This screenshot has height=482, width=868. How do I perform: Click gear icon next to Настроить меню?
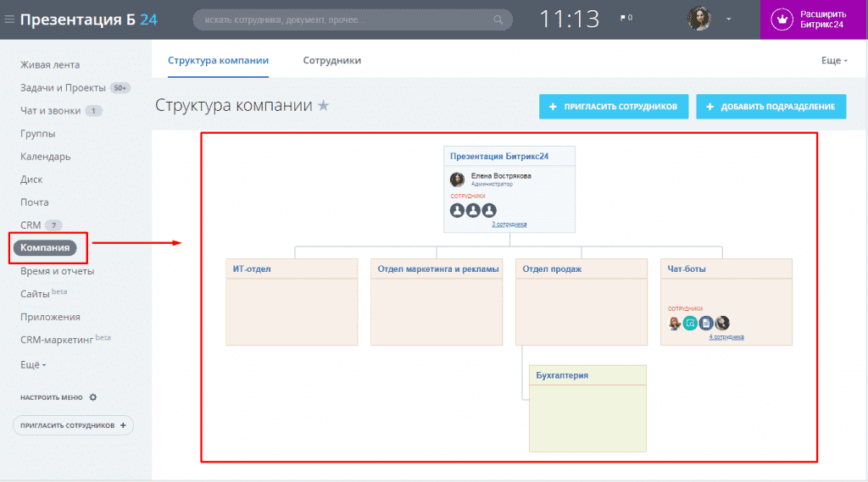(x=93, y=397)
